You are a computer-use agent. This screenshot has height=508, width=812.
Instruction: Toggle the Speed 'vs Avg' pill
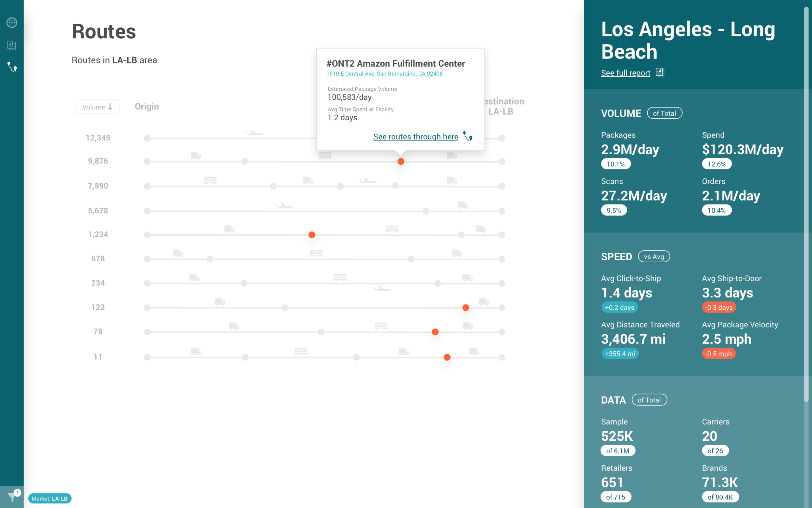[x=653, y=257]
